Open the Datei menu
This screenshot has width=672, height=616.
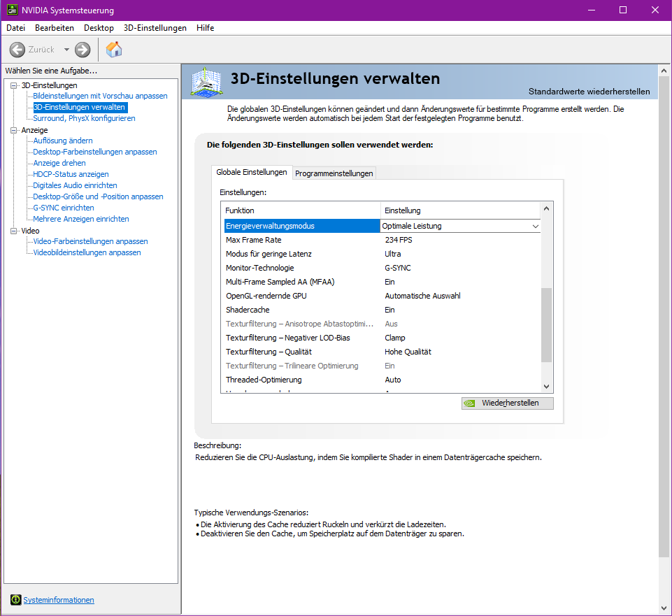tap(16, 28)
